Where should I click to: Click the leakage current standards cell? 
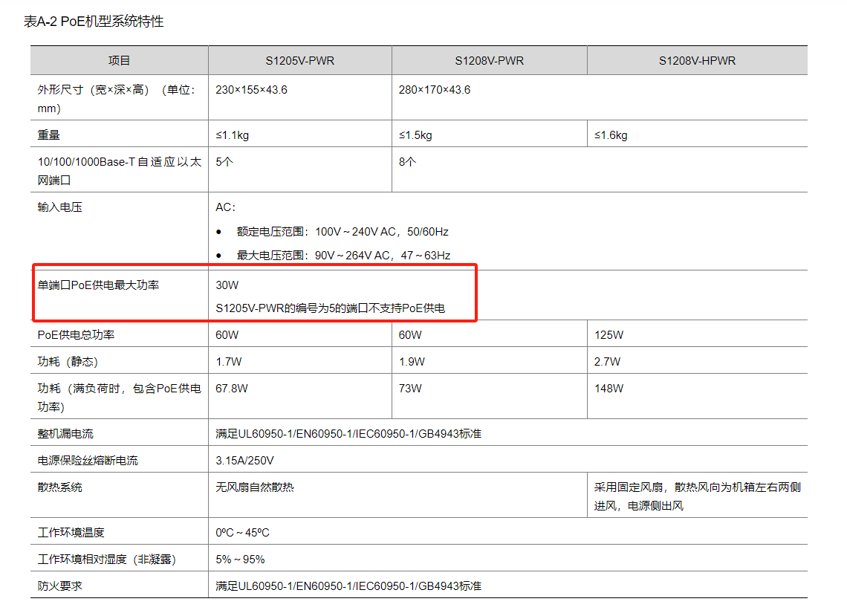[x=348, y=434]
